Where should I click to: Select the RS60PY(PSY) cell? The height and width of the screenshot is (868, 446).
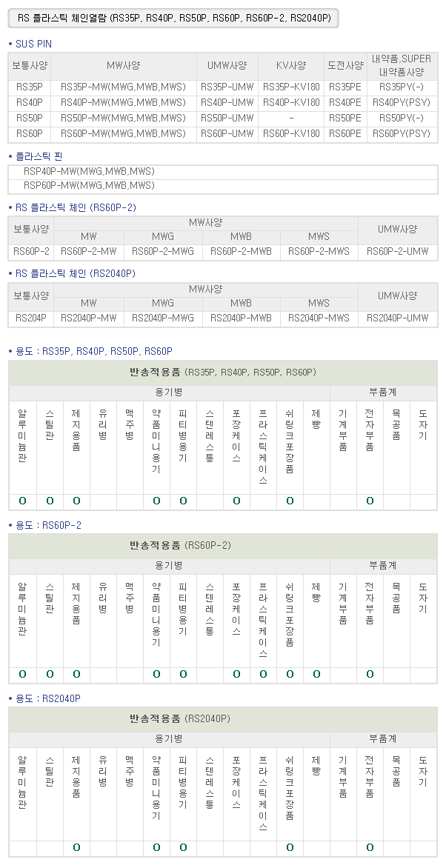click(x=402, y=133)
